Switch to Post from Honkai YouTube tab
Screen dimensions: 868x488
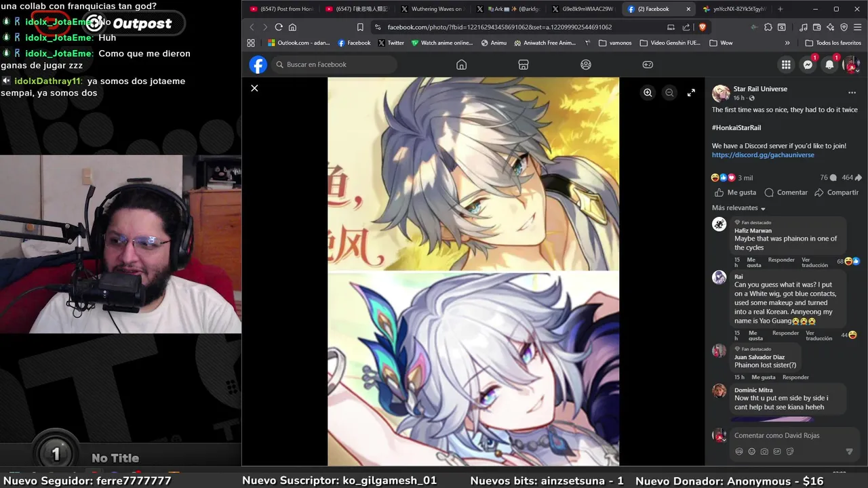tap(281, 9)
